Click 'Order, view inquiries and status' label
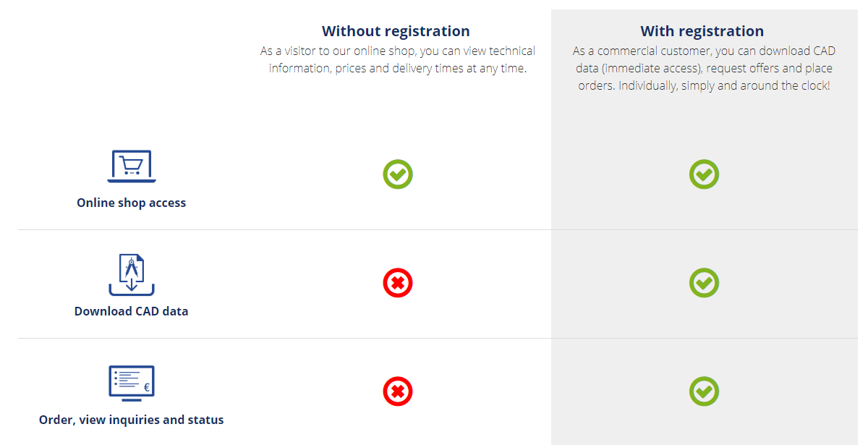 (132, 420)
